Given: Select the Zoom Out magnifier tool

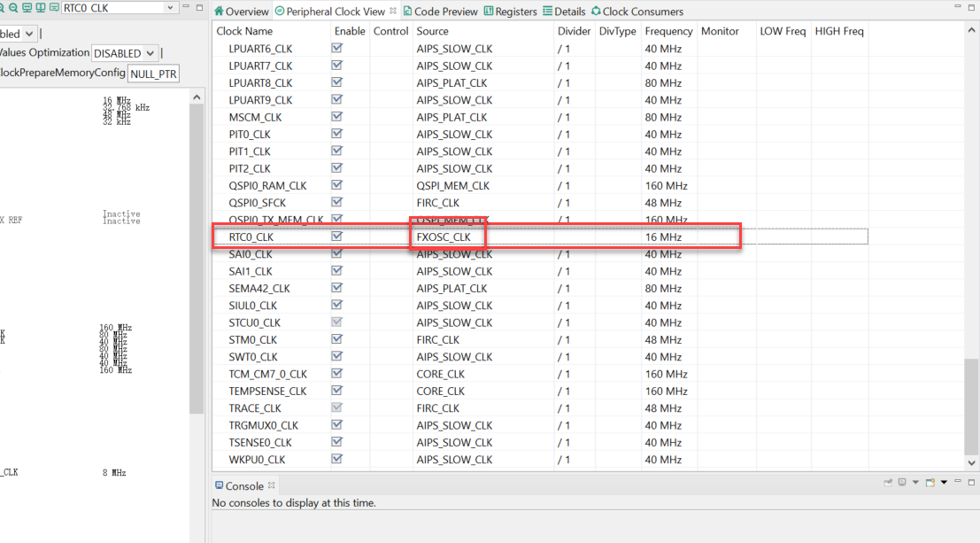Looking at the screenshot, I should point(12,7).
